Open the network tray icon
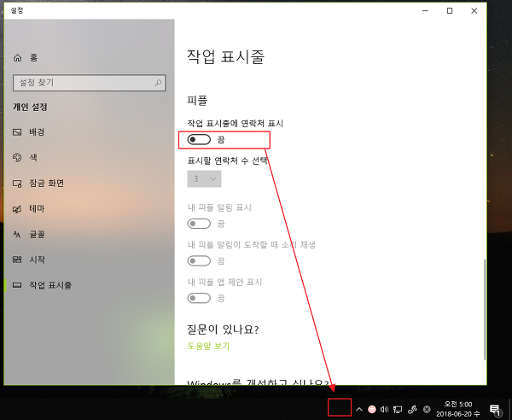512x420 pixels. [398, 409]
